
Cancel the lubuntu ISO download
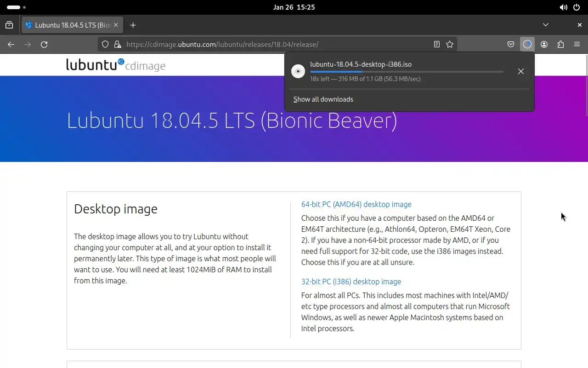coord(520,71)
